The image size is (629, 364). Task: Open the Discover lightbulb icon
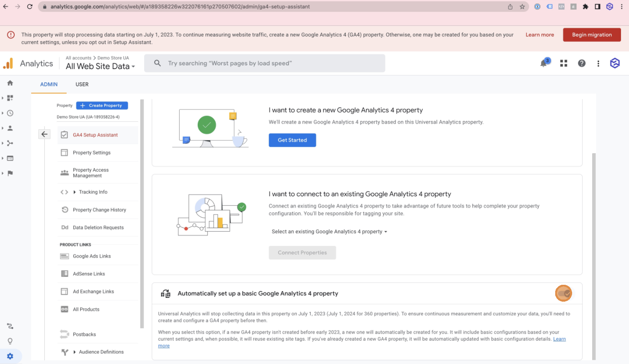click(10, 341)
